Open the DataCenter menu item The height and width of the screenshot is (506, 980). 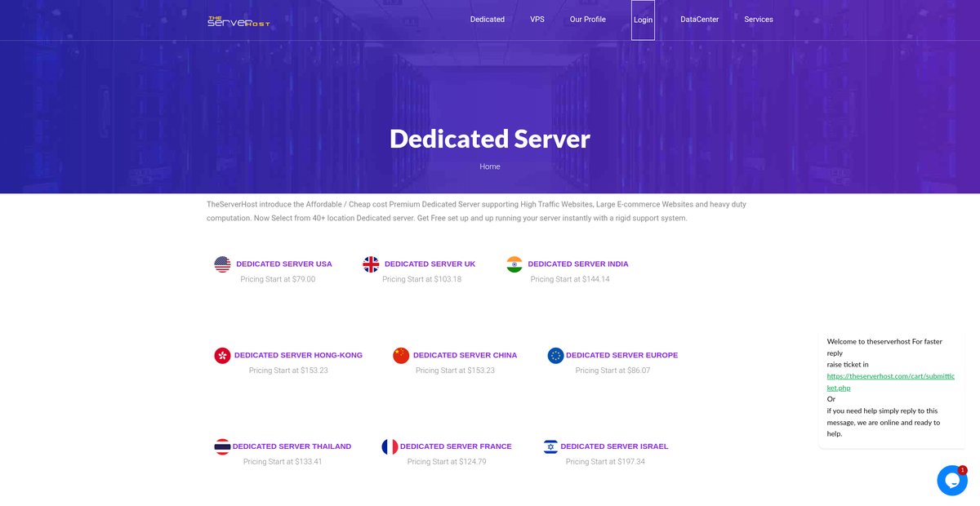pos(699,20)
